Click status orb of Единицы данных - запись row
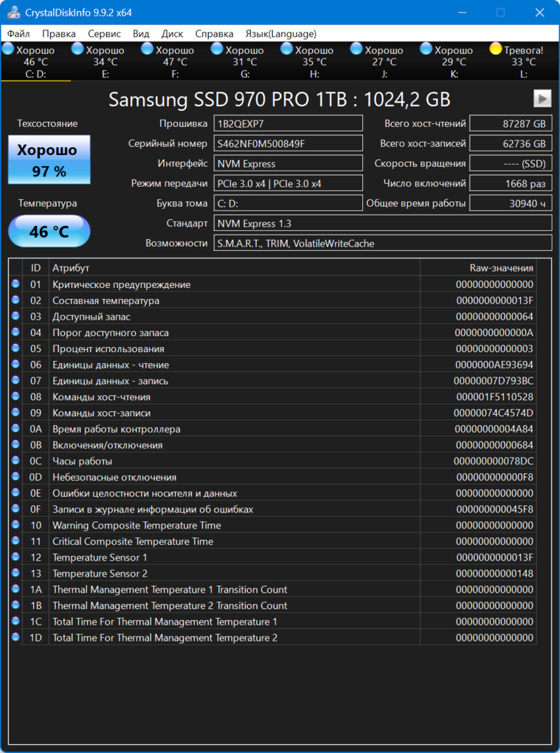 point(15,380)
